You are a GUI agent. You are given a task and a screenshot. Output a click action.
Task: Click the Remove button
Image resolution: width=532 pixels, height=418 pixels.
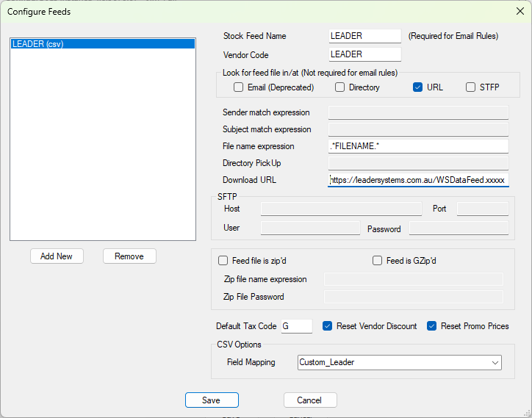coord(129,256)
